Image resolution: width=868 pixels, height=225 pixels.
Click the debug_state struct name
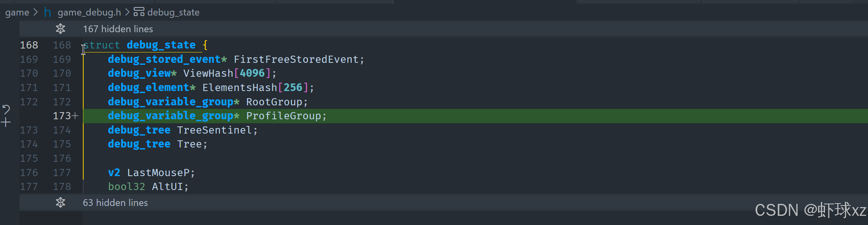point(161,45)
